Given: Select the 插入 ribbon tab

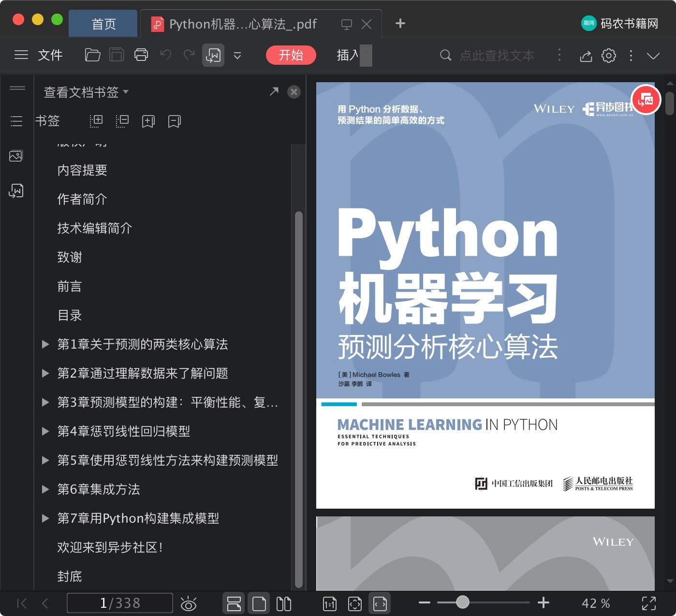Looking at the screenshot, I should point(348,55).
